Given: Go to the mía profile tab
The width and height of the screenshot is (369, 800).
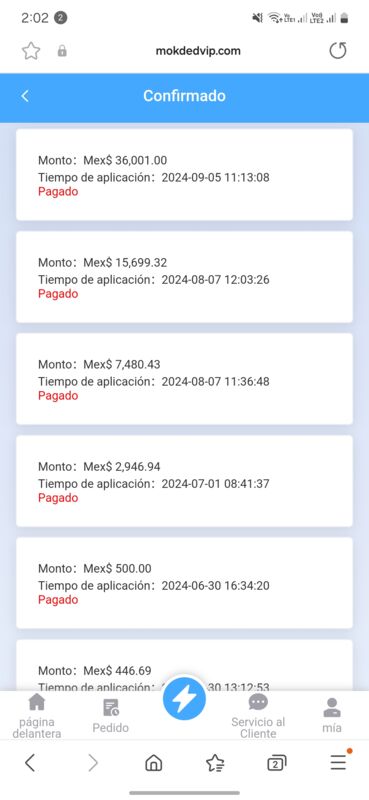Looking at the screenshot, I should [332, 715].
